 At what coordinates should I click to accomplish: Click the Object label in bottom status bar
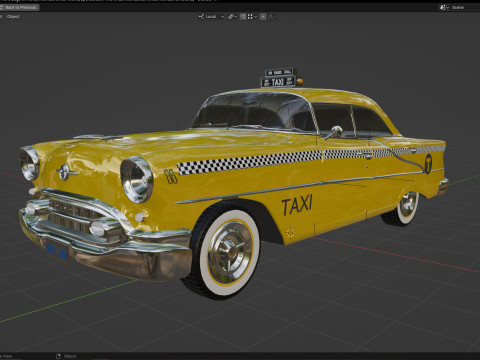click(70, 356)
